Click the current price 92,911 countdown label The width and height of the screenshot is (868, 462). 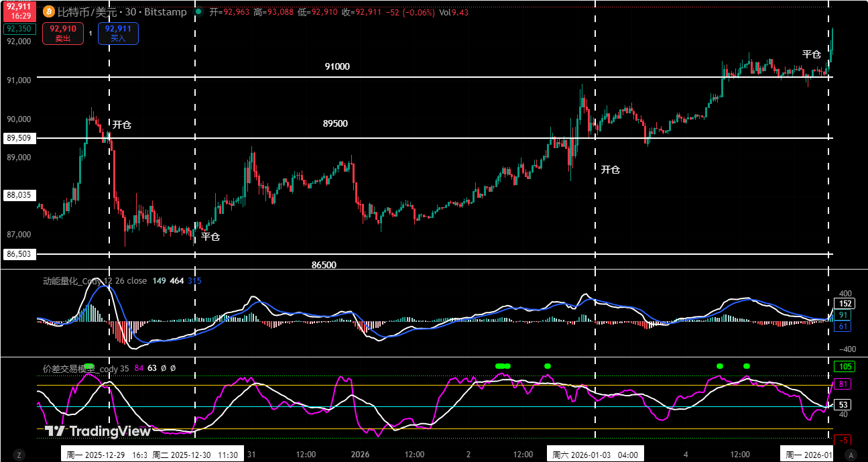pyautogui.click(x=19, y=10)
